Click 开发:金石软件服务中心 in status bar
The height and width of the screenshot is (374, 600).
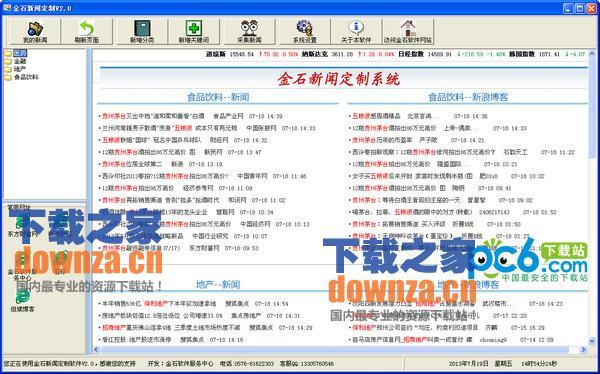click(x=181, y=364)
